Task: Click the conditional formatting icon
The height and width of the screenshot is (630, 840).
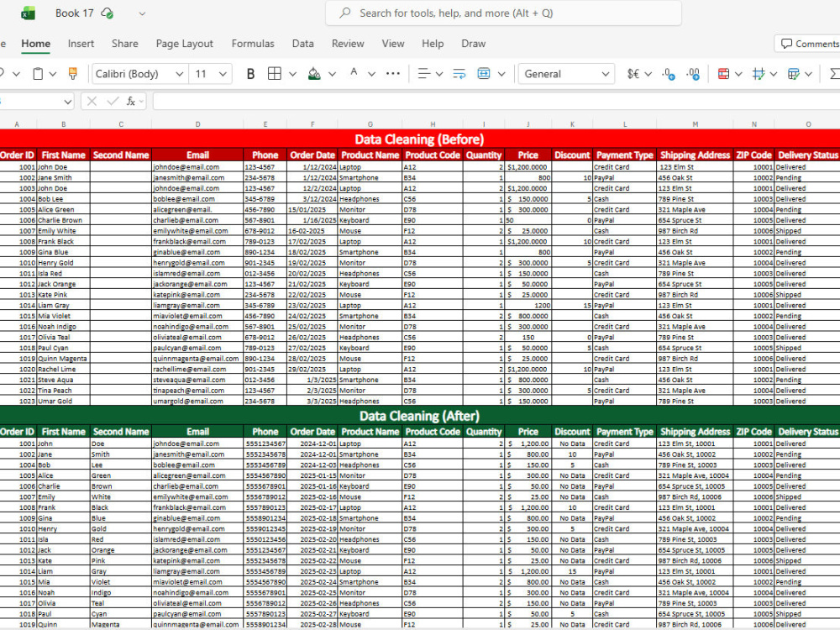Action: point(723,74)
